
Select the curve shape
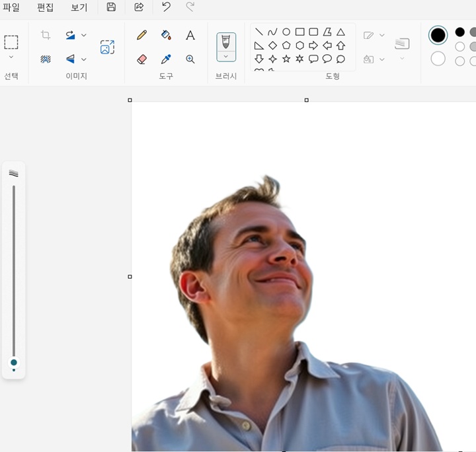pos(272,32)
